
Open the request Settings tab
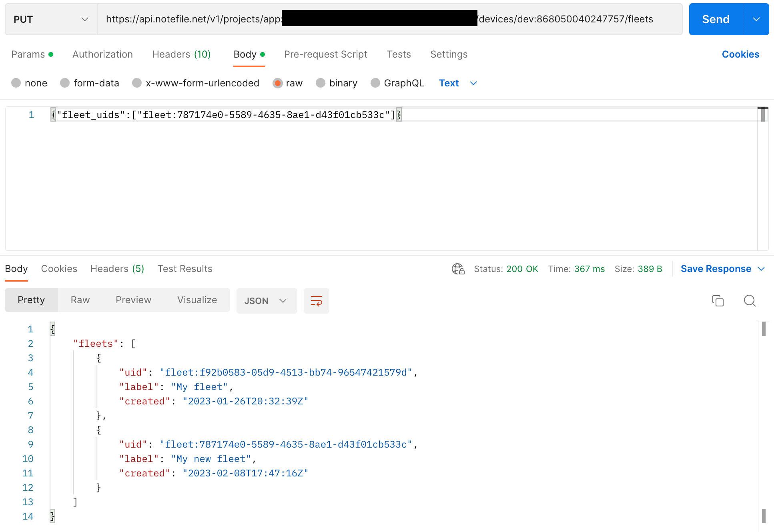tap(449, 54)
